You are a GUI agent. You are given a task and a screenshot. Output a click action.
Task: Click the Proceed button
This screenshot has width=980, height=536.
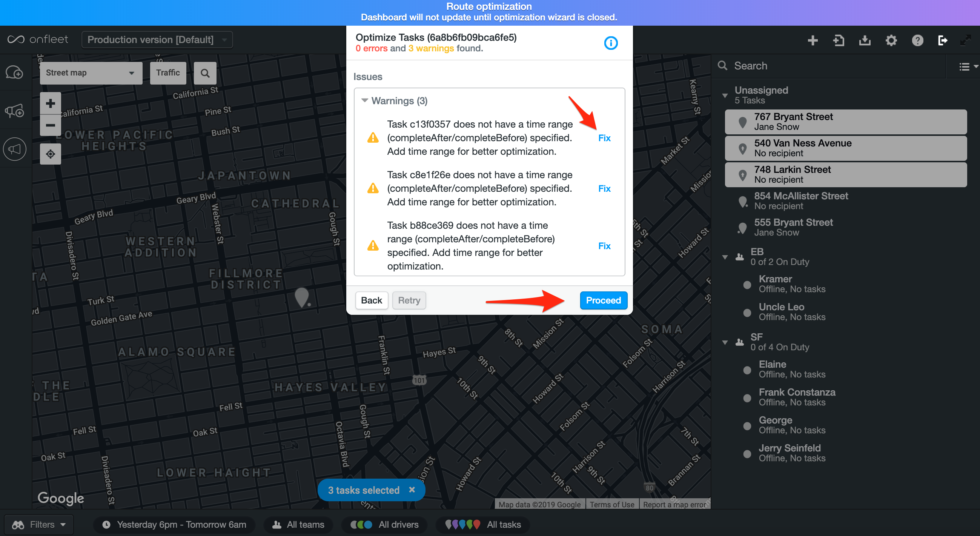click(603, 300)
